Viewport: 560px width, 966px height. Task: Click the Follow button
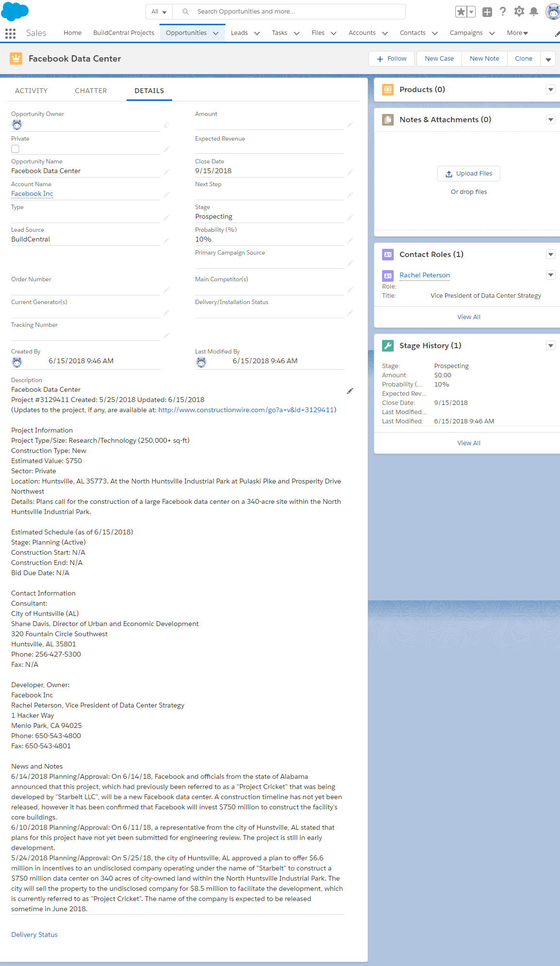[392, 59]
